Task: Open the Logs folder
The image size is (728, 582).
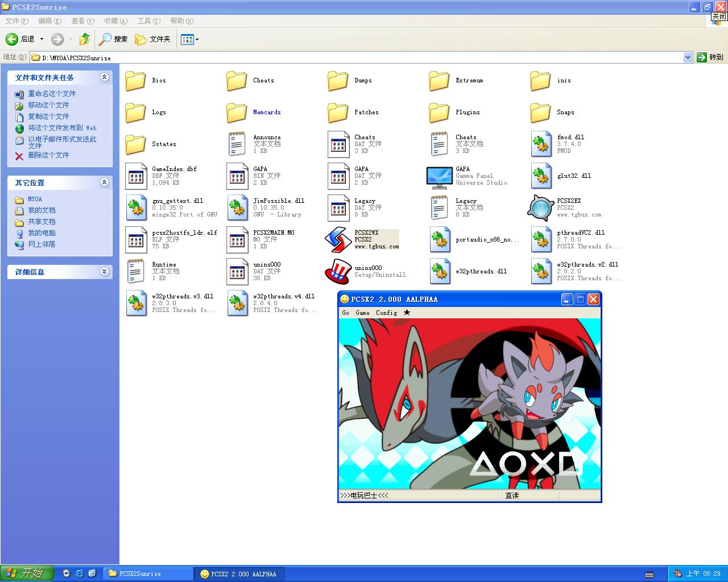Action: pos(135,113)
